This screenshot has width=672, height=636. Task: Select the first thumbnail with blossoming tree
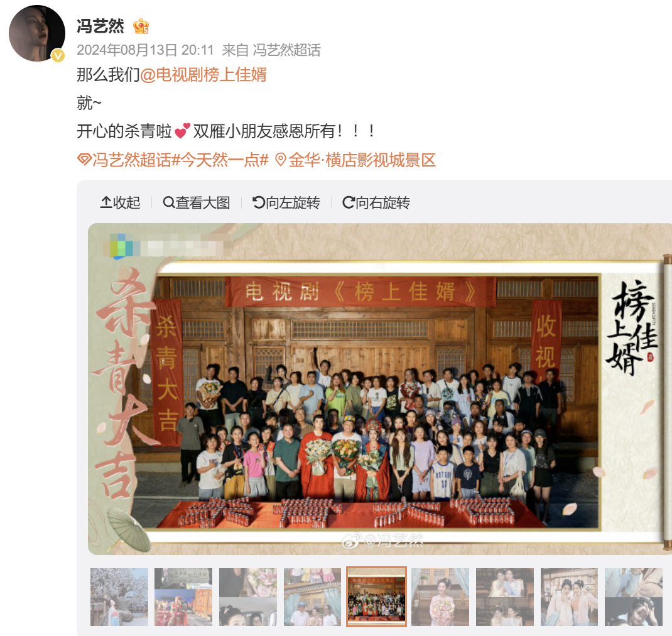119,597
